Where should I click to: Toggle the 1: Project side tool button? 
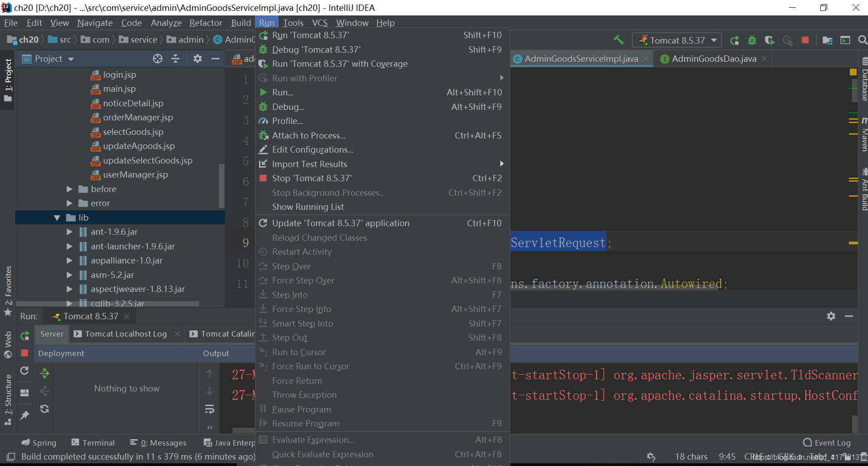pos(8,80)
